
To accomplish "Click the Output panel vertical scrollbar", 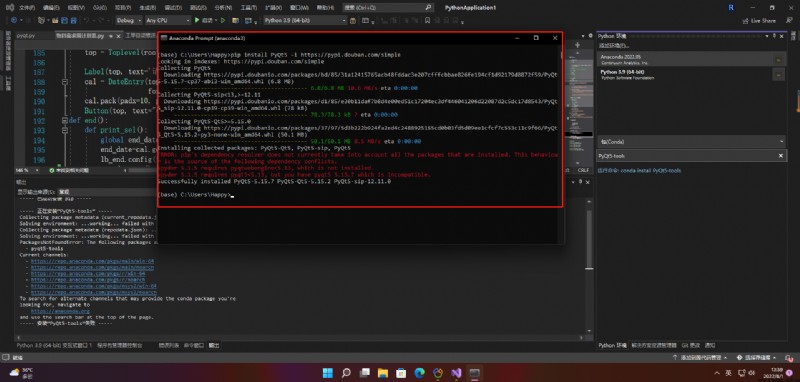I will pos(588,239).
